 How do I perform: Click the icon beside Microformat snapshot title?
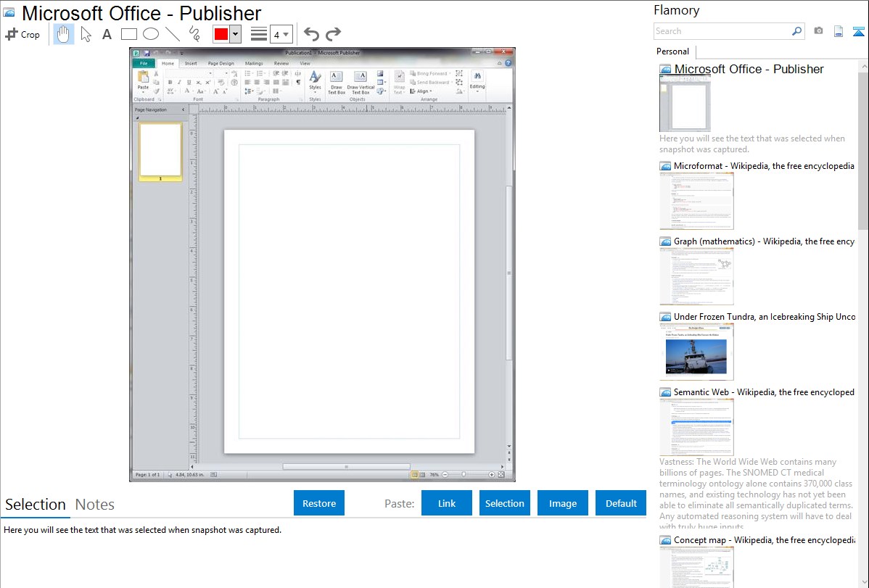tap(666, 166)
